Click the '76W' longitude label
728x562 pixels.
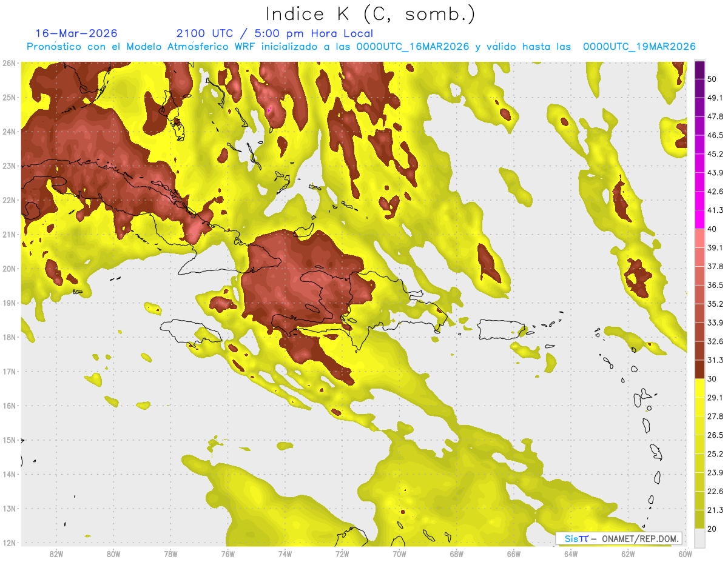click(228, 554)
